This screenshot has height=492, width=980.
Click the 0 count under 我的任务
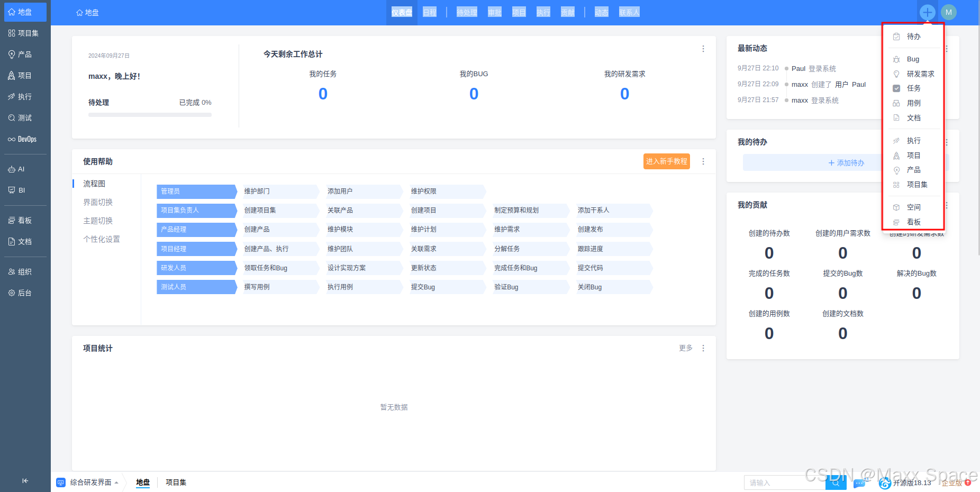pyautogui.click(x=323, y=94)
